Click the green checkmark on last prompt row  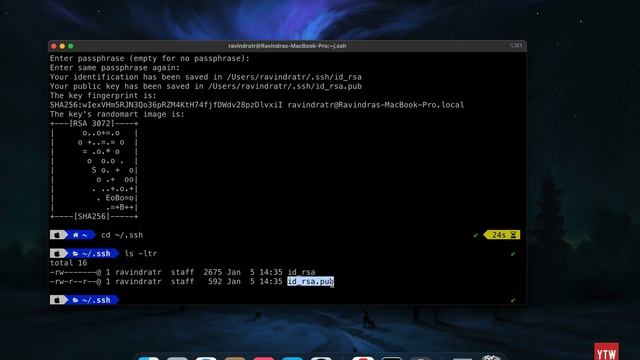point(513,300)
